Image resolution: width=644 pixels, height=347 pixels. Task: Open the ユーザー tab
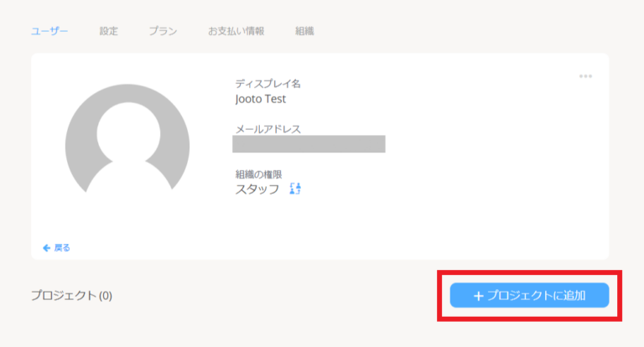49,31
